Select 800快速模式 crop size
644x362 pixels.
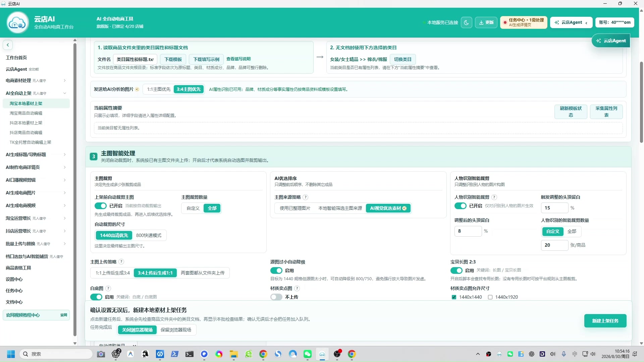point(149,235)
